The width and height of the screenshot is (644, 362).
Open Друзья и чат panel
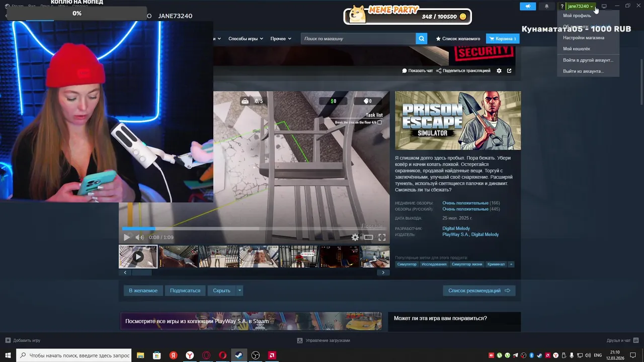tap(622, 340)
